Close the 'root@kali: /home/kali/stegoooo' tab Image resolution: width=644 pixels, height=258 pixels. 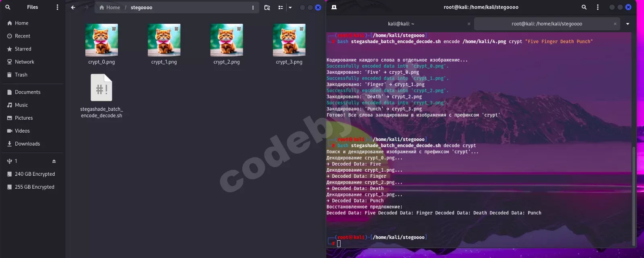click(615, 24)
